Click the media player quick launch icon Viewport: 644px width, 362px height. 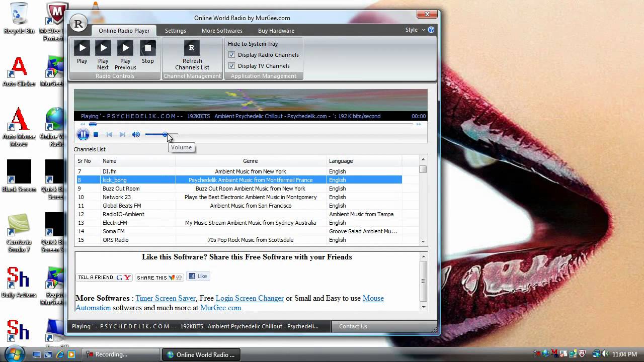(x=71, y=354)
